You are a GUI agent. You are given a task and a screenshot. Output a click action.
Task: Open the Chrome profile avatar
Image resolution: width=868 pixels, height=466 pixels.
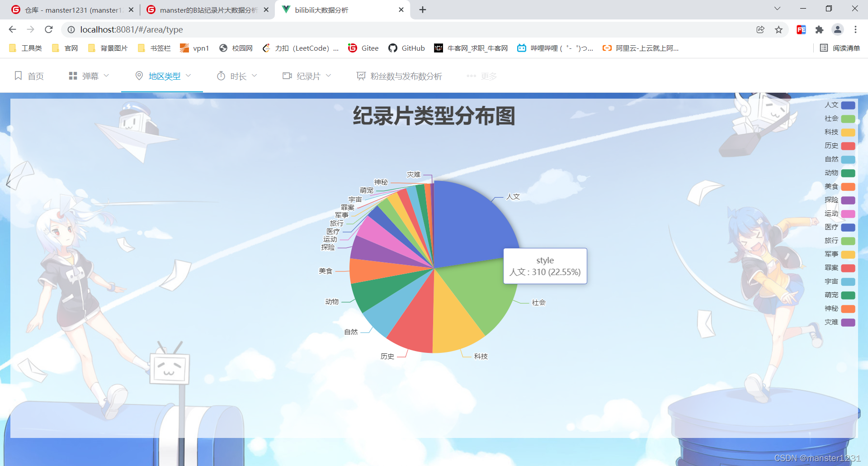coord(837,29)
